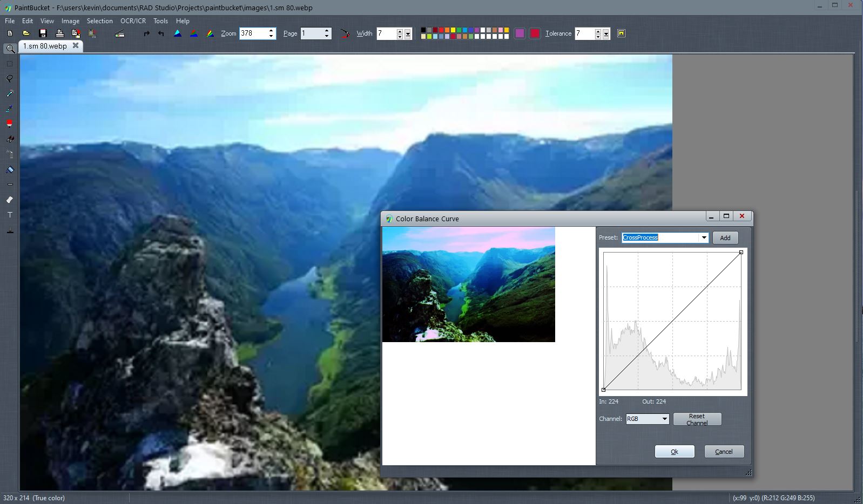Select the Zoom magnifier tool
This screenshot has height=504, width=863.
[10, 49]
